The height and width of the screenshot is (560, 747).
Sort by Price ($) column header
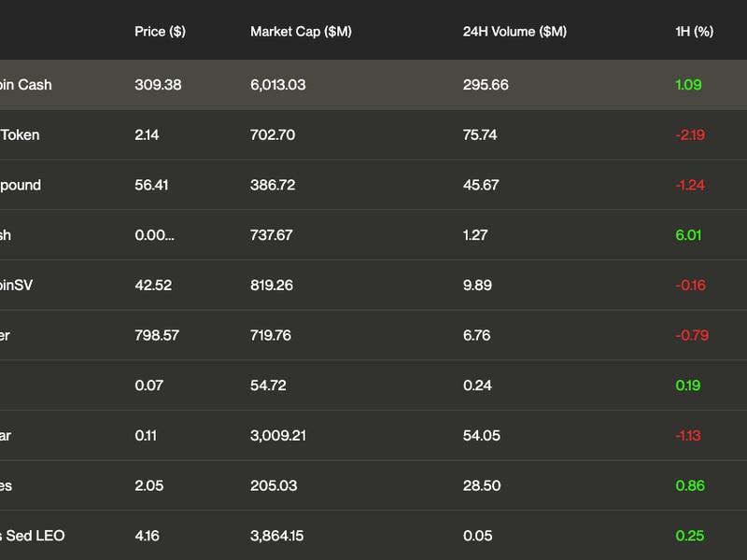(160, 32)
